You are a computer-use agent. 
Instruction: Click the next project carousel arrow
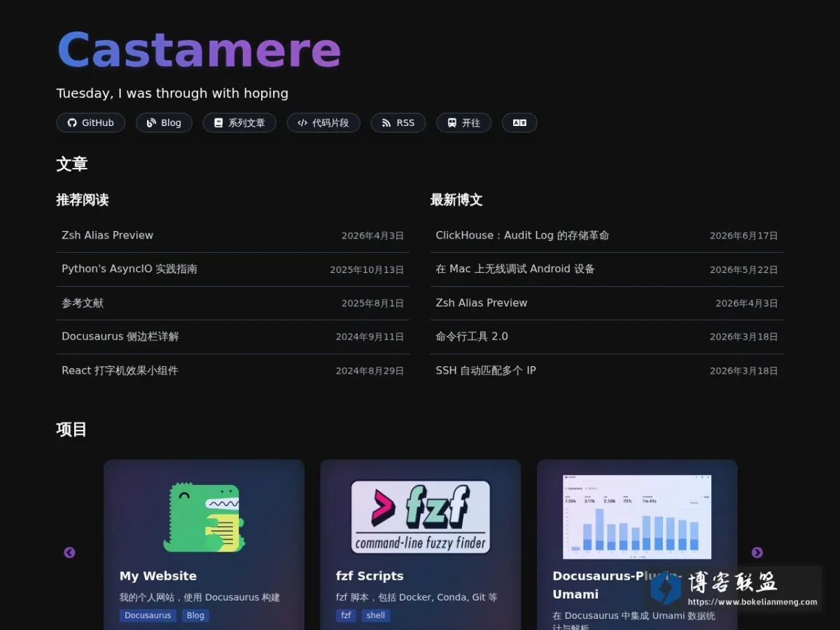pos(757,552)
